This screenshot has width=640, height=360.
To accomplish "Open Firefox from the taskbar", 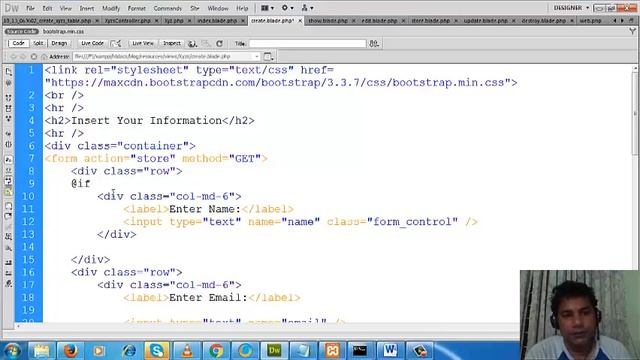I will click(70, 351).
